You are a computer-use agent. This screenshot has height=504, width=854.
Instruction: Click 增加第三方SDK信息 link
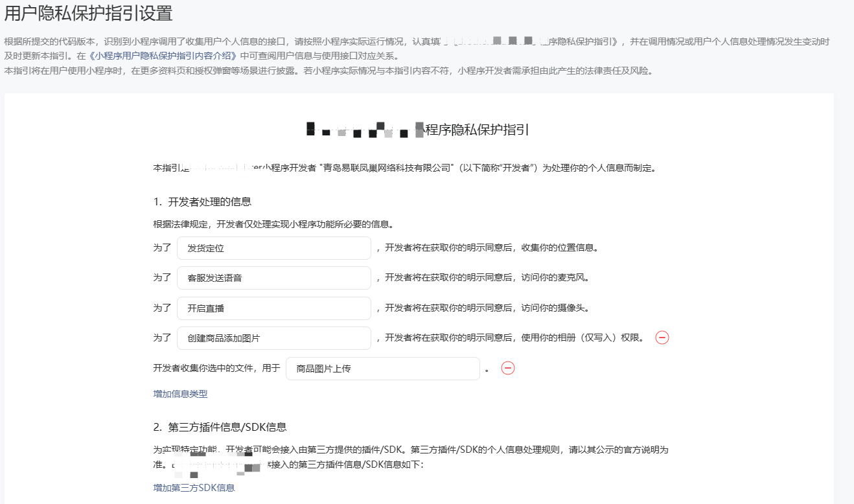point(194,488)
